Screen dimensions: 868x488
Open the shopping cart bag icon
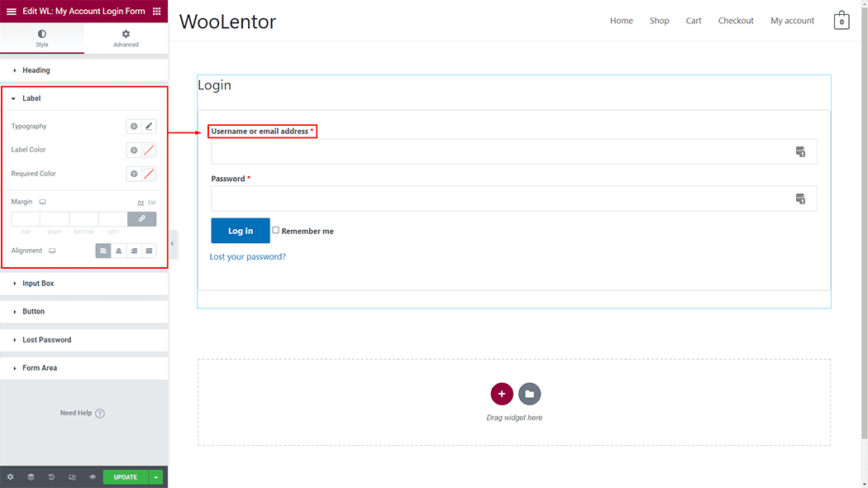pos(841,21)
